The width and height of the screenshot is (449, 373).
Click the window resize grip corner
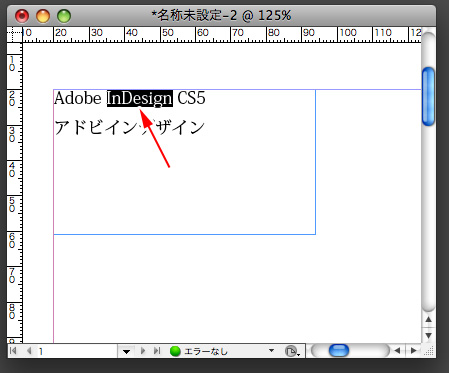430,351
